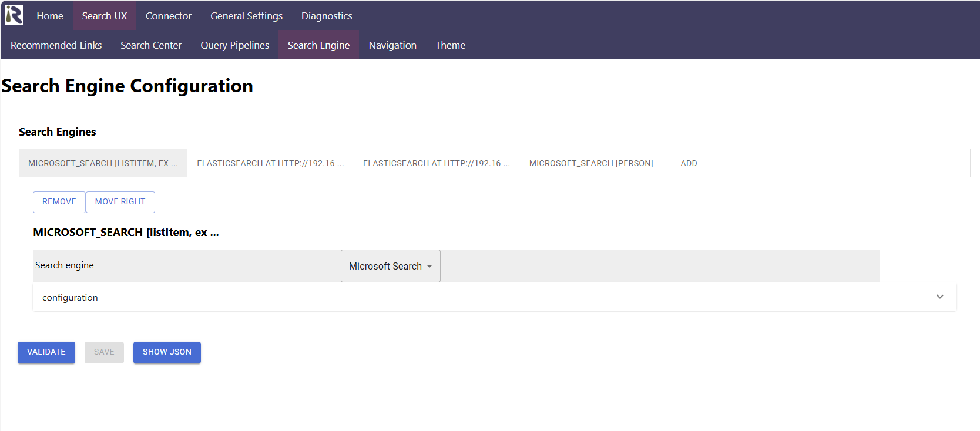Open the Connector menu
This screenshot has height=431, width=980.
[169, 16]
